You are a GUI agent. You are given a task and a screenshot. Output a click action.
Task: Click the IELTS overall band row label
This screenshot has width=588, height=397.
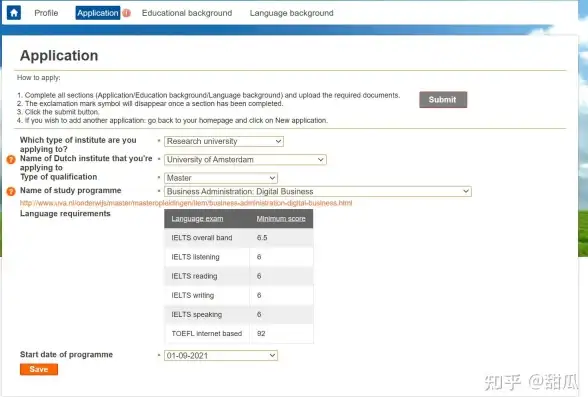pyautogui.click(x=202, y=238)
